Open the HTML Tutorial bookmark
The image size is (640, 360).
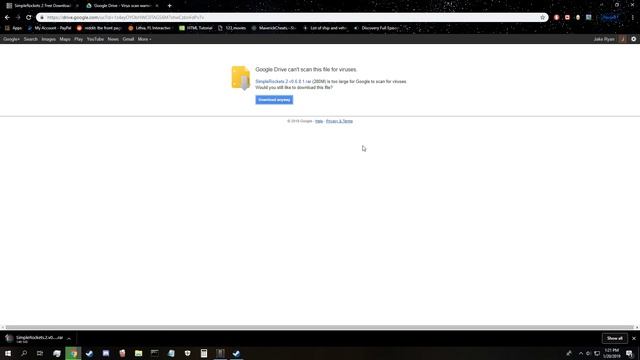click(x=196, y=28)
